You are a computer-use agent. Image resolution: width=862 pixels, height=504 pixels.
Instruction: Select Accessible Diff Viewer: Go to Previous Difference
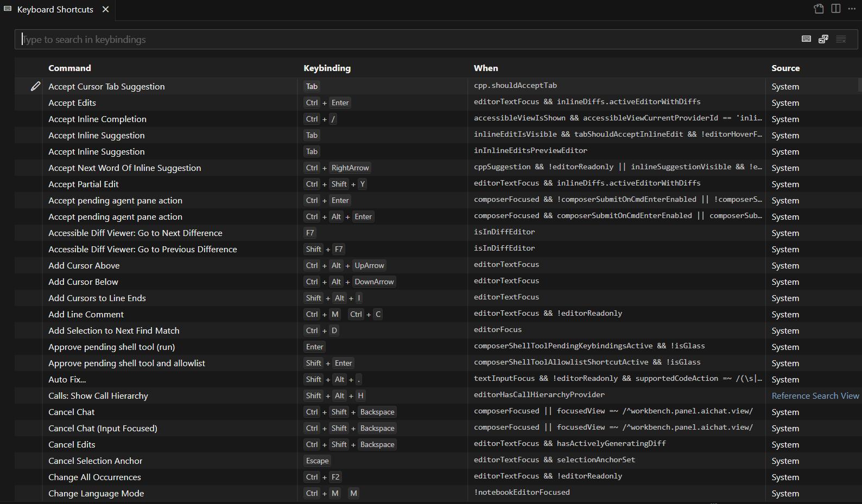(x=143, y=249)
